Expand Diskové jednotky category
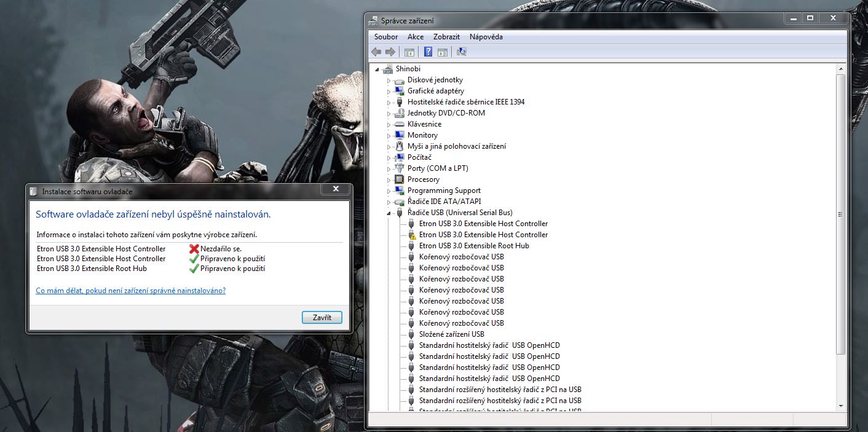 tap(389, 81)
